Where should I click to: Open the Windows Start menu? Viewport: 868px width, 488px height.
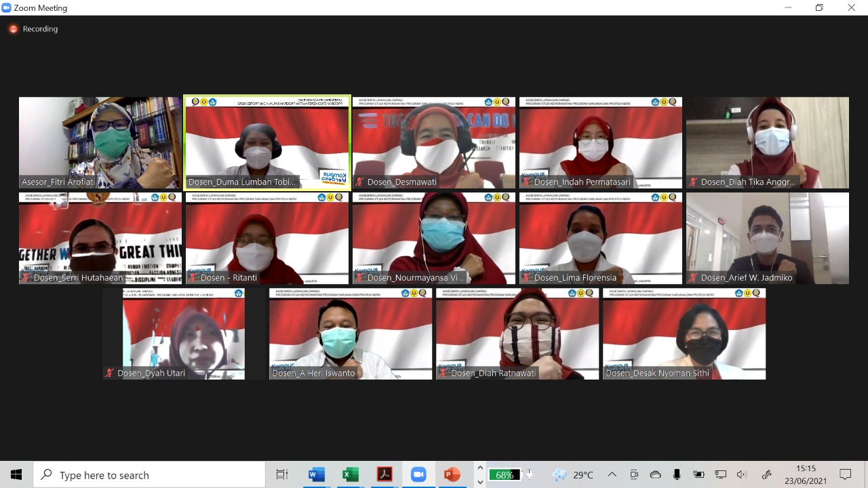16,474
